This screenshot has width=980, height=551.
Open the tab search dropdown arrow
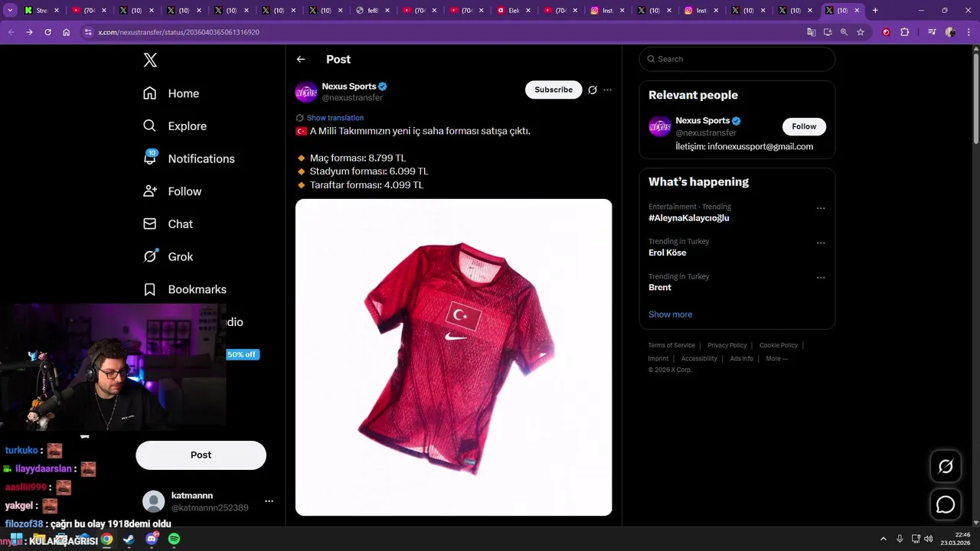(x=10, y=11)
